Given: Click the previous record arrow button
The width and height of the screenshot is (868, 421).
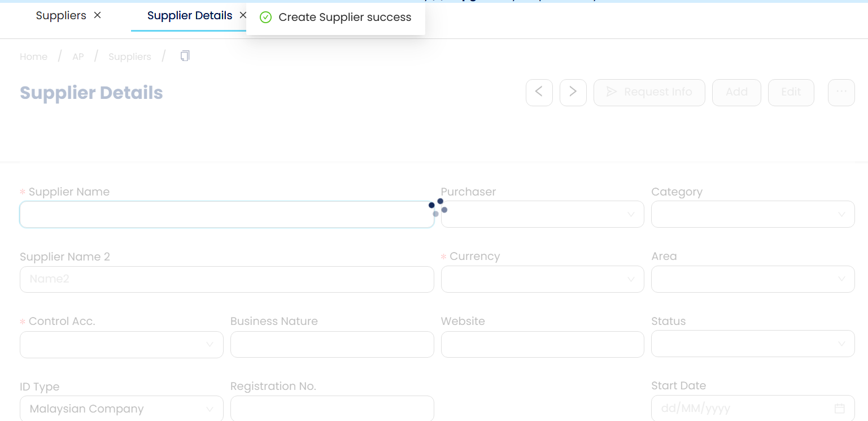Looking at the screenshot, I should coord(539,92).
